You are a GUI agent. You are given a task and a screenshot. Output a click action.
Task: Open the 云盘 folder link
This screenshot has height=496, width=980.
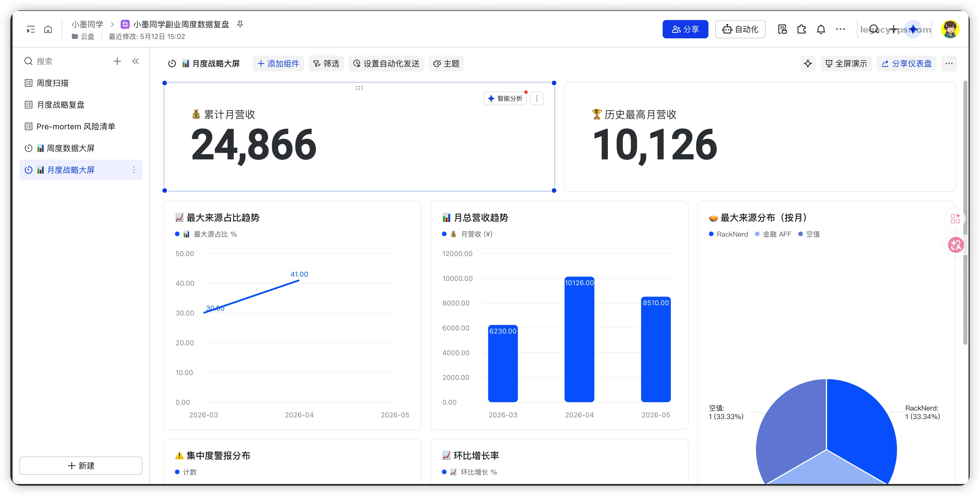tap(83, 37)
